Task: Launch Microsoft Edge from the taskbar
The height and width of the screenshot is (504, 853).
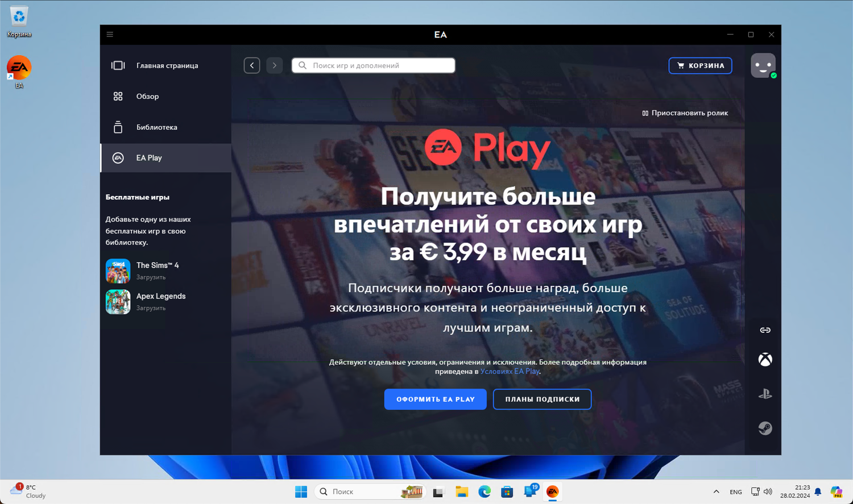Action: point(485,492)
